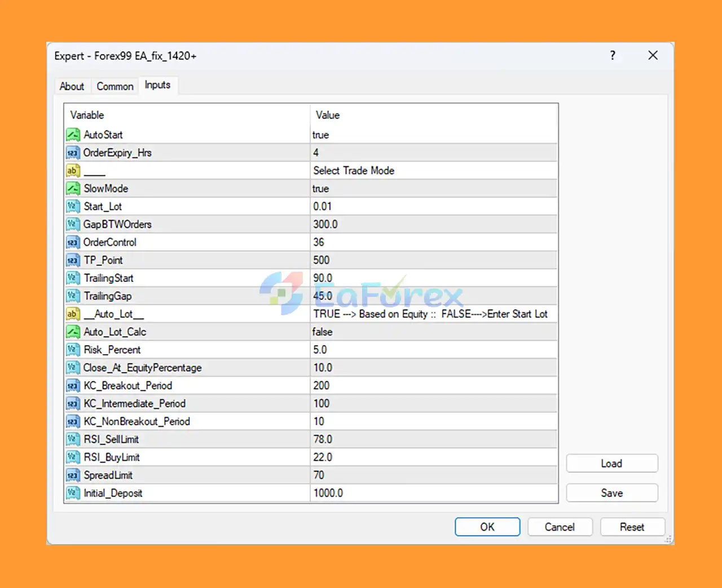
Task: Click the GapBTWOrders double type icon
Action: [x=73, y=224]
